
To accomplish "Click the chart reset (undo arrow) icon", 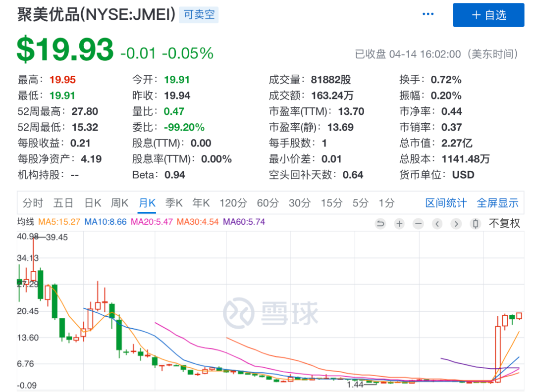I will (x=380, y=224).
